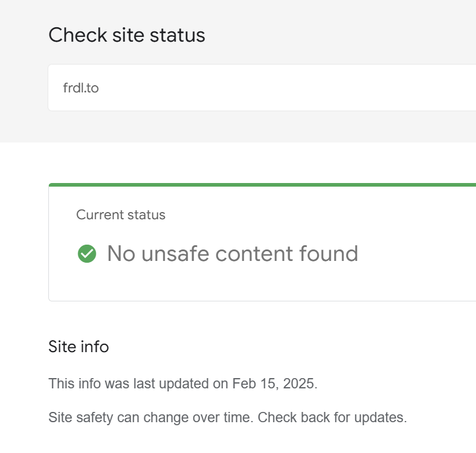Click the 'frdl.to' text in search box
This screenshot has width=476, height=453.
coord(80,88)
